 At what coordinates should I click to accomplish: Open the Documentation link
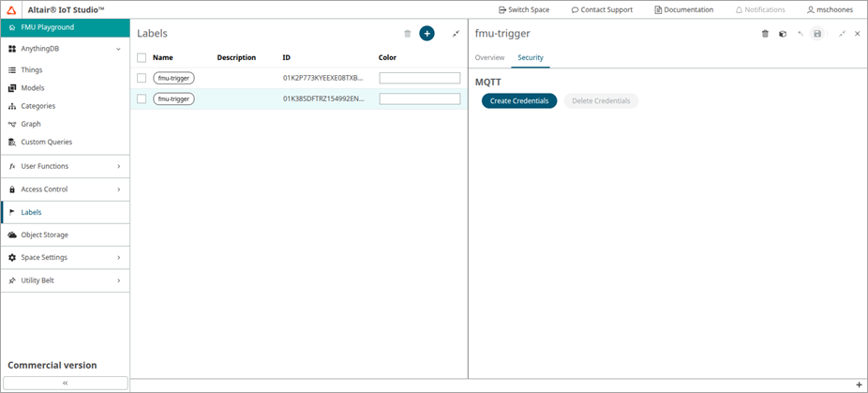[x=682, y=9]
